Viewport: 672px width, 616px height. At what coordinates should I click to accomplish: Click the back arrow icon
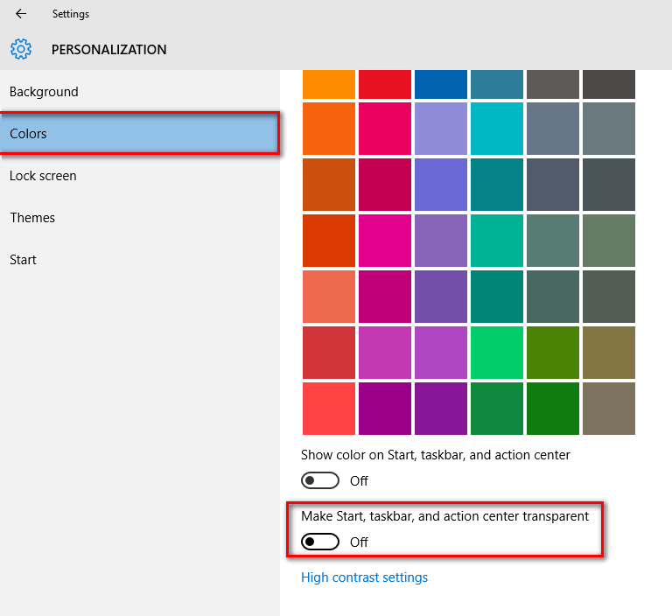point(21,14)
